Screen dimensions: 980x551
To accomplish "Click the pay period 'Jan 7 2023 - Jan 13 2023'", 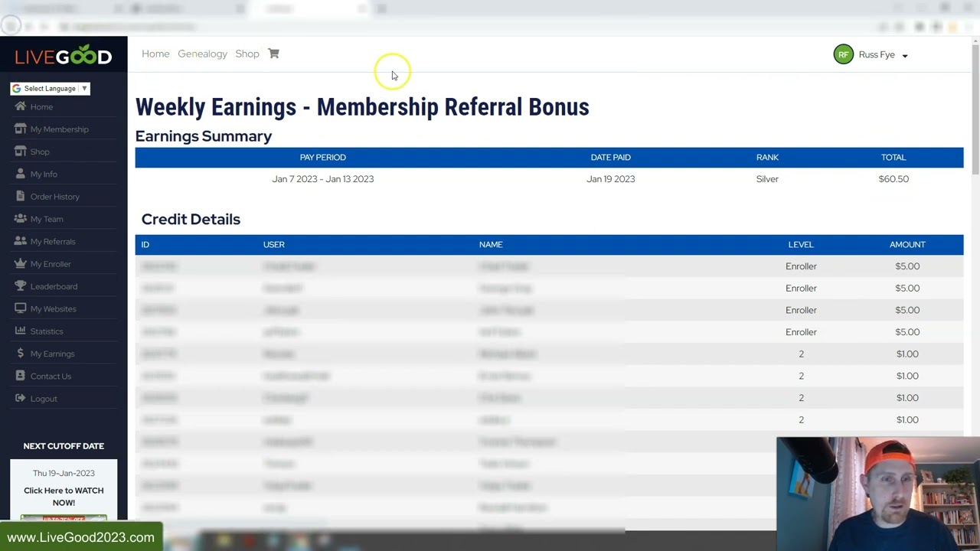I will coord(323,179).
